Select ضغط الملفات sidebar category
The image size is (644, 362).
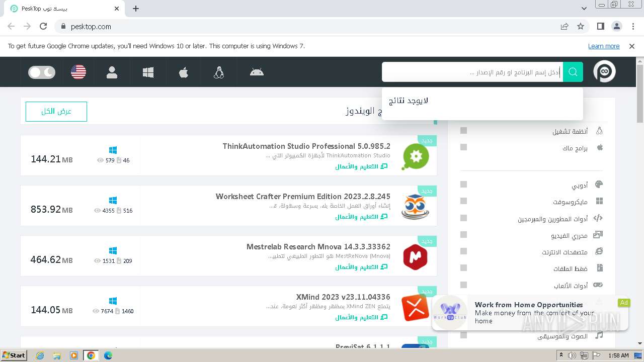point(571,269)
